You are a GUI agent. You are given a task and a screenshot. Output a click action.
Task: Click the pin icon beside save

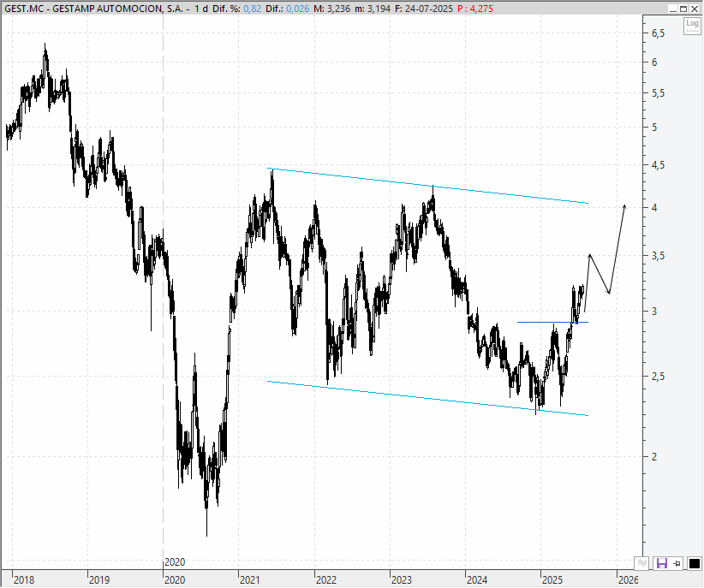point(677,563)
